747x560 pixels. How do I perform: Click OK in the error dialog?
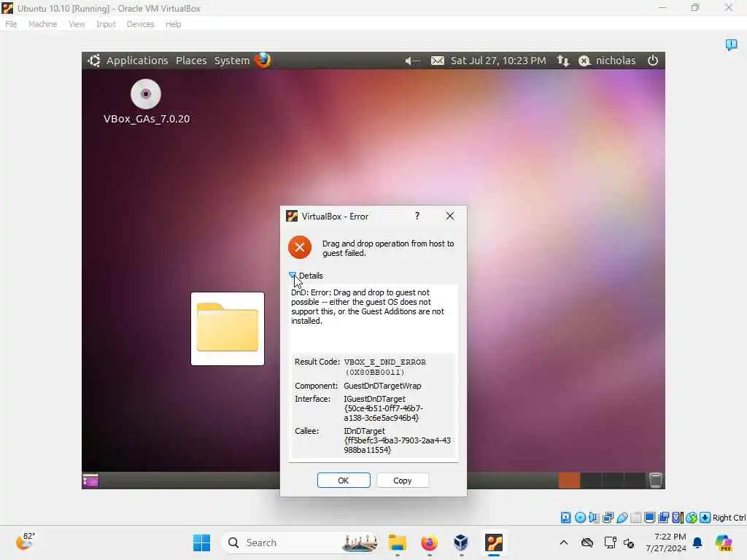[x=344, y=481]
